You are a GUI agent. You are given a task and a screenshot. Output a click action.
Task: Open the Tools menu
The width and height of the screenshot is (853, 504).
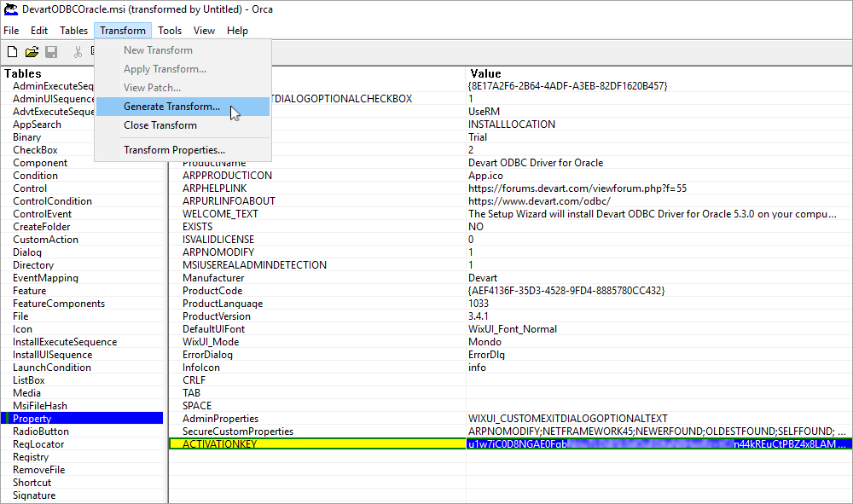click(170, 30)
